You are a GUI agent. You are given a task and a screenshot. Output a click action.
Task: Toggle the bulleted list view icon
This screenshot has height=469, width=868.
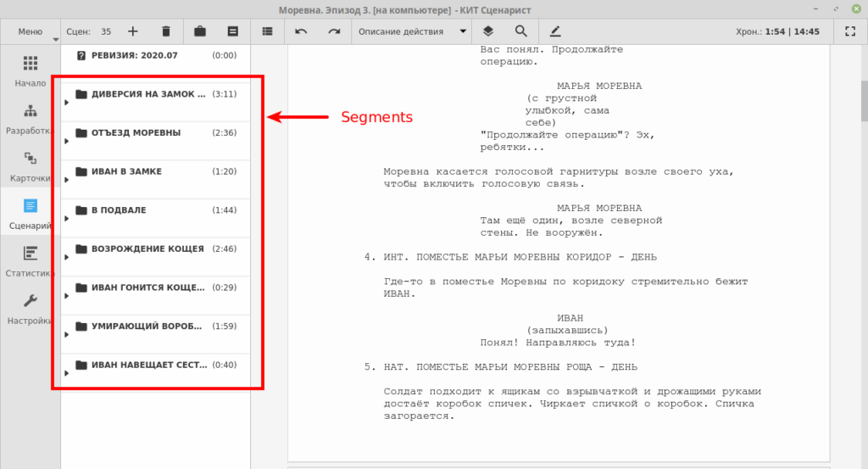click(x=267, y=31)
